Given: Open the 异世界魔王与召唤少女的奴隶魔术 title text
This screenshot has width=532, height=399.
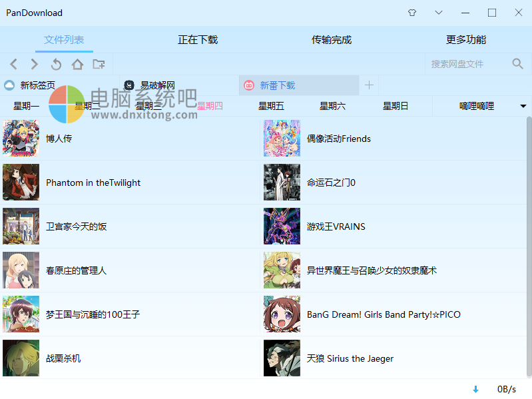Looking at the screenshot, I should 372,270.
